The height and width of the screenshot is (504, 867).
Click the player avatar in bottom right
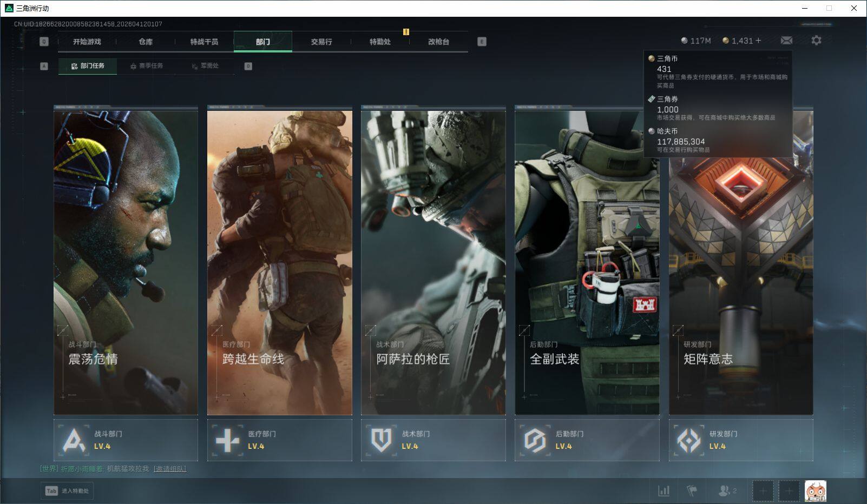pos(815,491)
